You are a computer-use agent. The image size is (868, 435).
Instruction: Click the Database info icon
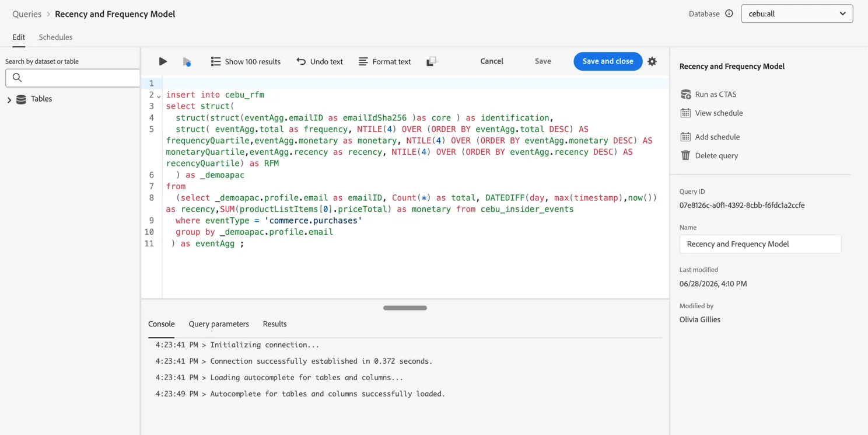729,13
